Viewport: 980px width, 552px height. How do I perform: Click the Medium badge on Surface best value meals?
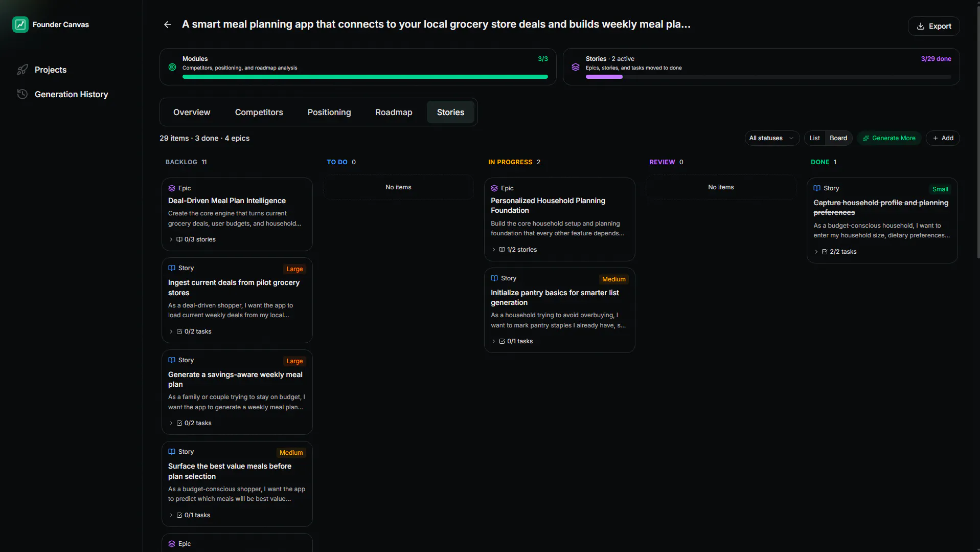[x=291, y=453]
